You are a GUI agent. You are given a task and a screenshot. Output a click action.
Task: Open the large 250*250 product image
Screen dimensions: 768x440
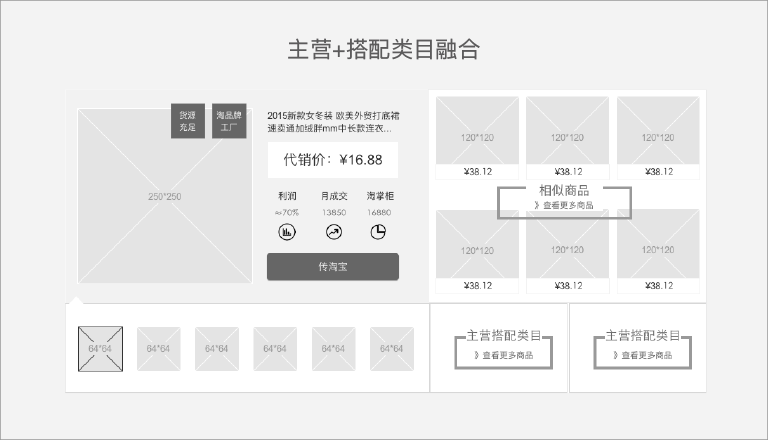coord(165,196)
